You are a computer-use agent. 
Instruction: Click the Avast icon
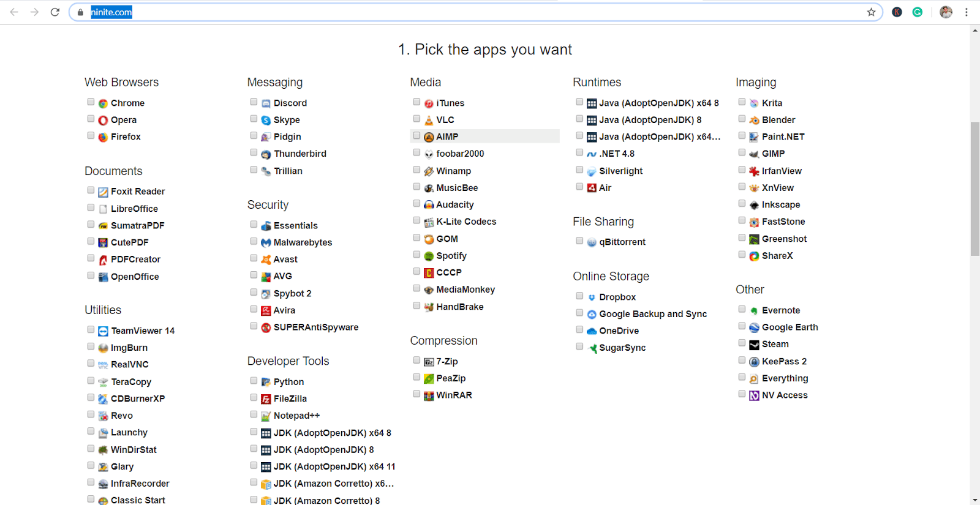[266, 260]
